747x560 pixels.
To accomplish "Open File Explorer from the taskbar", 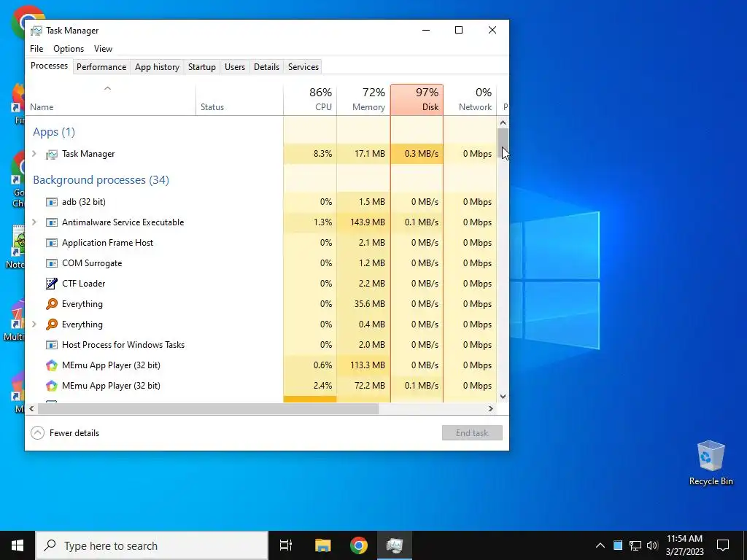I will 322,545.
